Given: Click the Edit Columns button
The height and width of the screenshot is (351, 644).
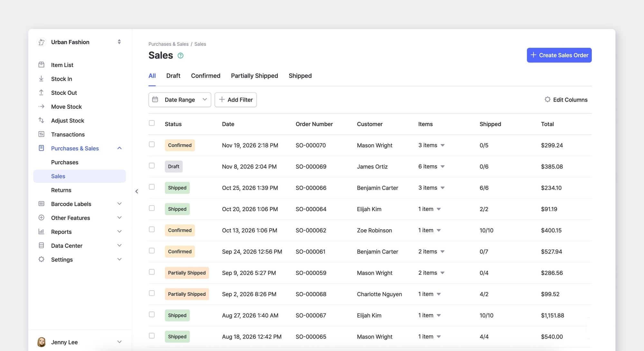Looking at the screenshot, I should tap(566, 100).
